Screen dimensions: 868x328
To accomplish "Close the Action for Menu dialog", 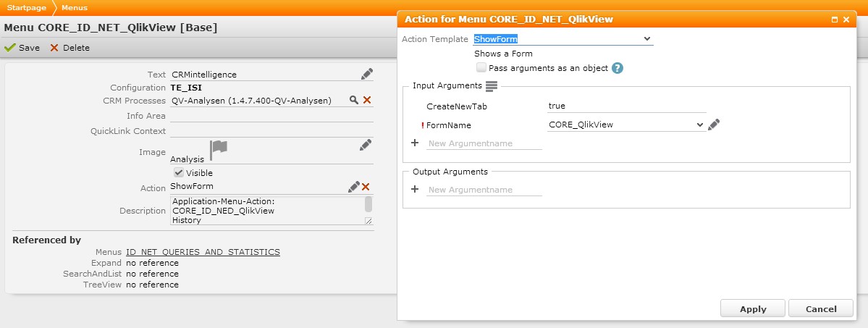I will click(846, 20).
